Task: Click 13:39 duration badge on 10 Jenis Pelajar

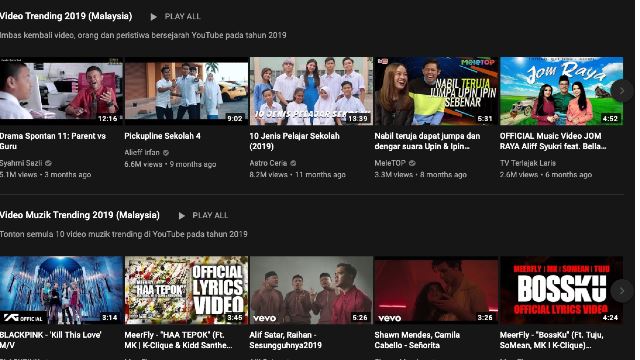Action: (x=358, y=118)
